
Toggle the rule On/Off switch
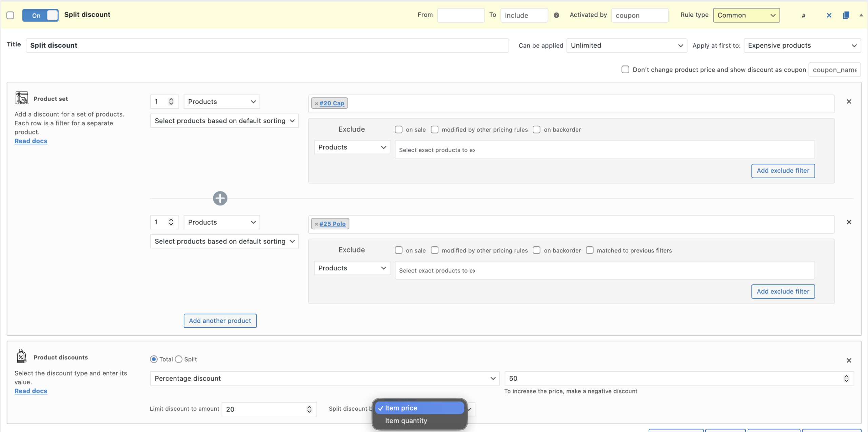(40, 15)
